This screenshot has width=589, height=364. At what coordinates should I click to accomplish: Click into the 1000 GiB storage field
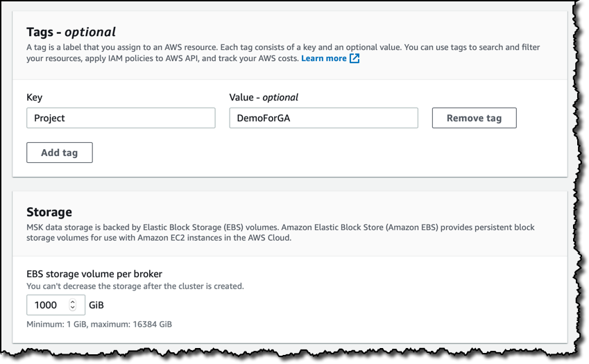coord(56,304)
